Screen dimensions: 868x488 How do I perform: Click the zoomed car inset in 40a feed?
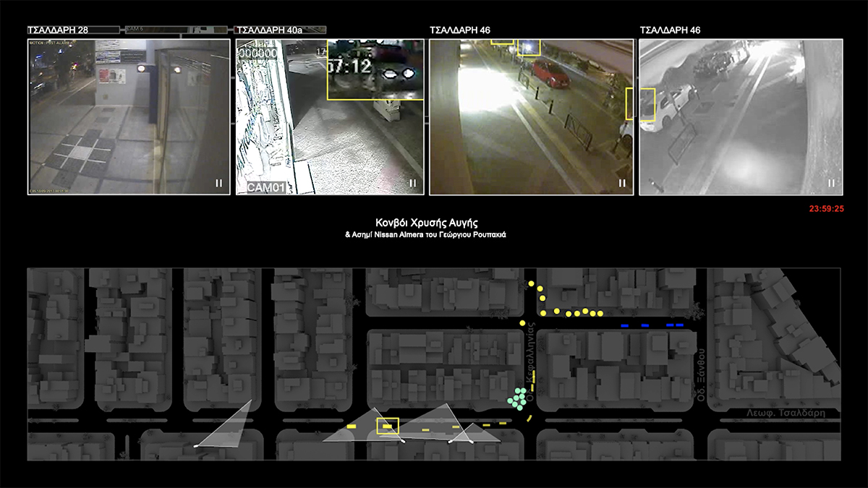[x=375, y=69]
